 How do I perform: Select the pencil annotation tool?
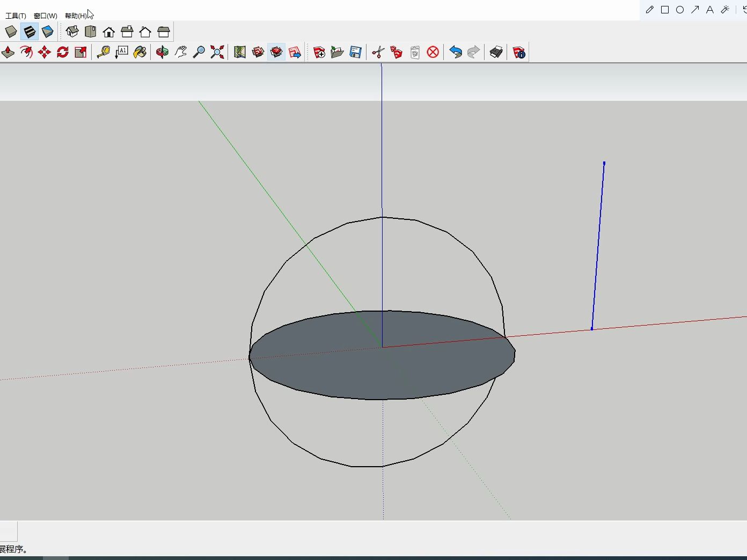coord(650,10)
